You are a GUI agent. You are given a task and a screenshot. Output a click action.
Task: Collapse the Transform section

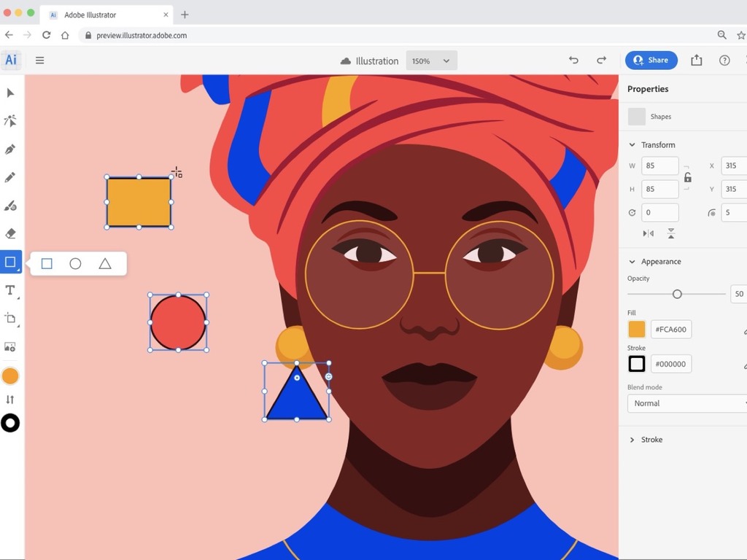(x=632, y=145)
